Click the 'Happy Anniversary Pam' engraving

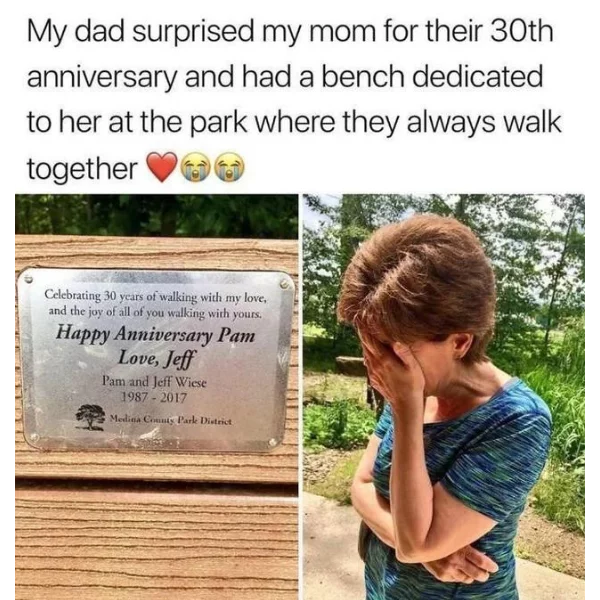coord(155,334)
